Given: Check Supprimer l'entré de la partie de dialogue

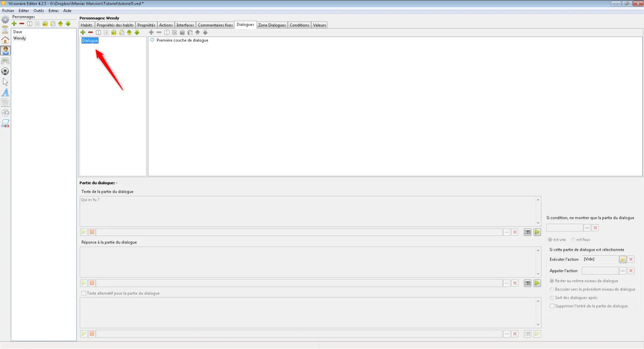Looking at the screenshot, I should [552, 306].
